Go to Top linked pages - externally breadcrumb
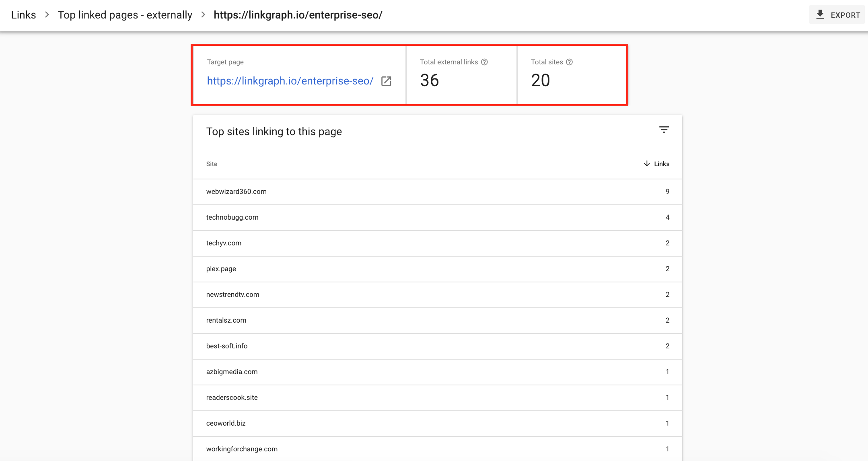Image resolution: width=868 pixels, height=461 pixels. coord(125,15)
